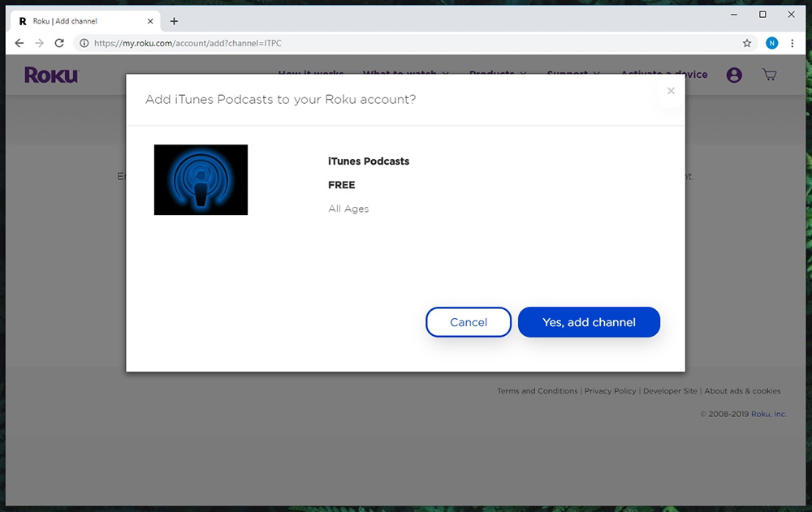Viewport: 812px width, 512px height.
Task: View site information icon in address bar
Action: 84,43
